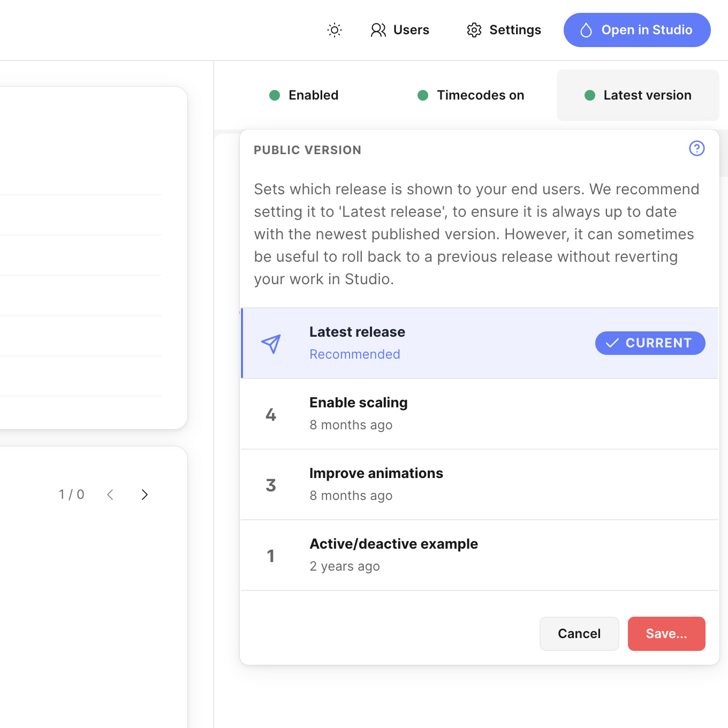Select the Latest release option
Screen dimensions: 728x728
tap(480, 343)
